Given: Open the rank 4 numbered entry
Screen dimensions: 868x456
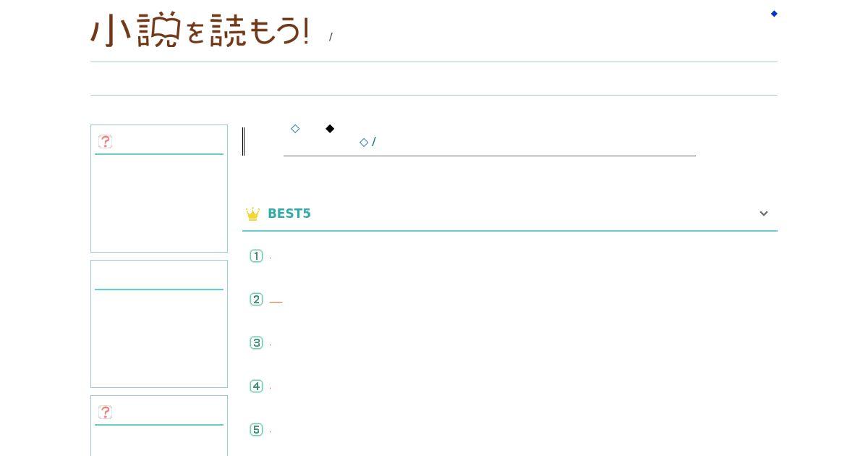Looking at the screenshot, I should (x=256, y=386).
